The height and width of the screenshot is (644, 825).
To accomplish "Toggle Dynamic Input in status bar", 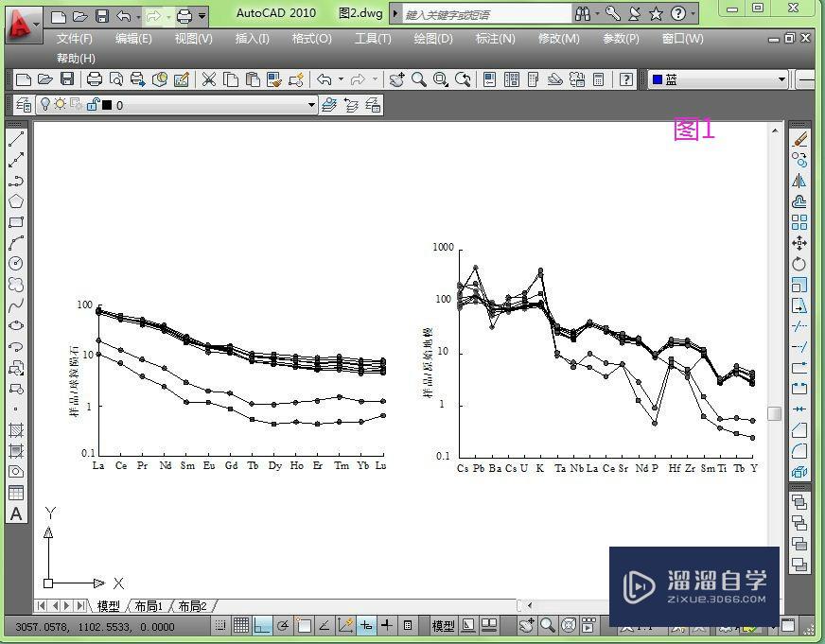I will pyautogui.click(x=366, y=626).
